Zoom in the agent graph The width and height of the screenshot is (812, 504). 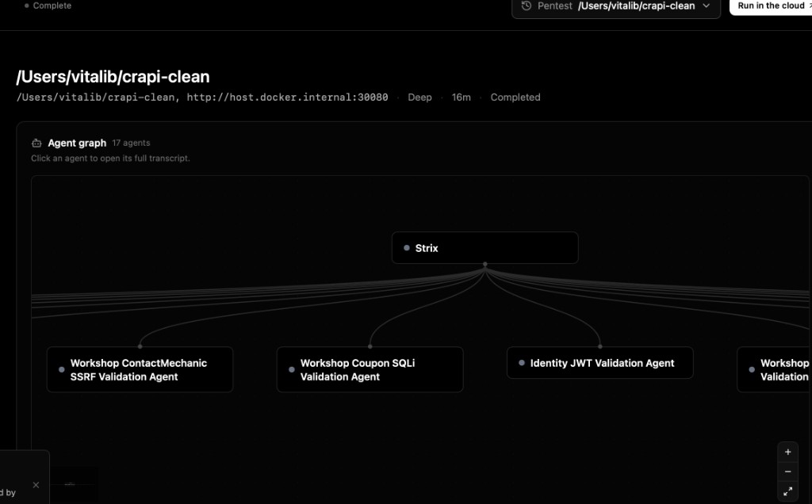787,452
